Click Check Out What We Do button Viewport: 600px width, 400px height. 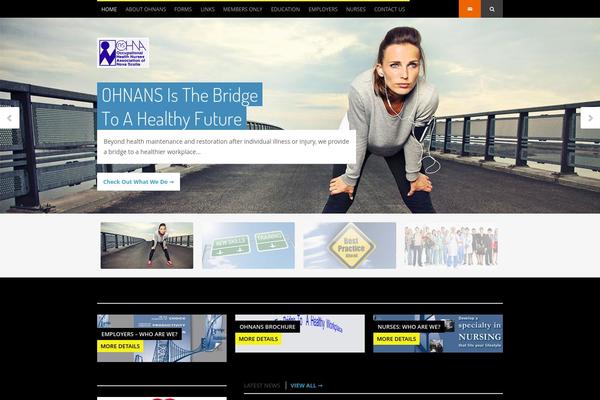coord(139,182)
